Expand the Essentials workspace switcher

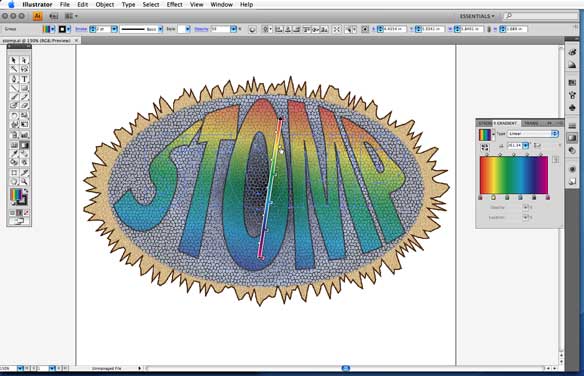pyautogui.click(x=477, y=16)
